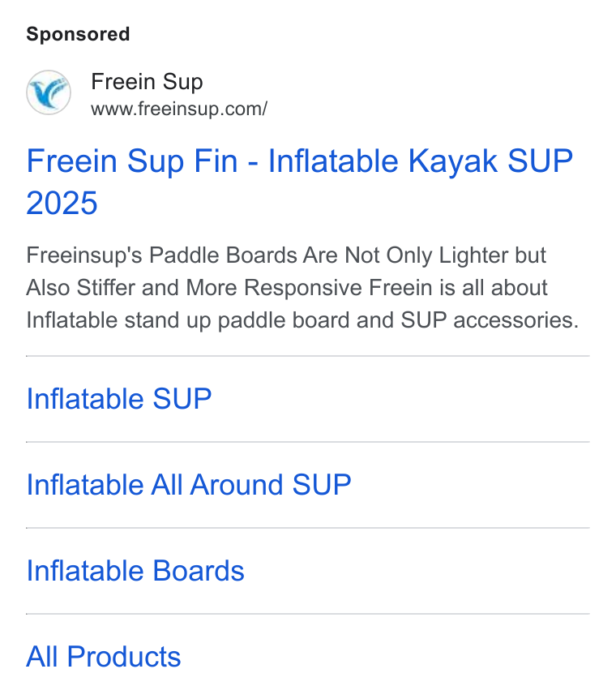616x699 pixels.
Task: Click the description line starting "Freeinsup's Paddle Boards"
Action: [286, 255]
